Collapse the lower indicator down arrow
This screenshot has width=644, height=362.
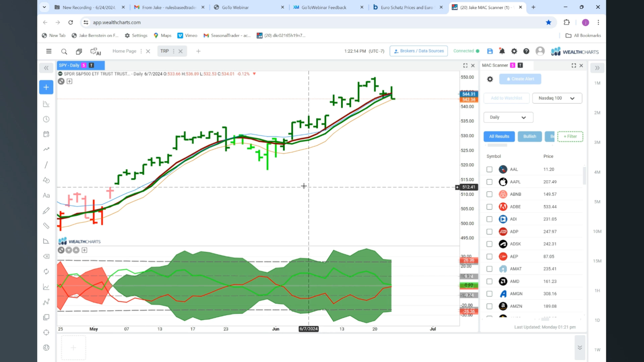point(69,250)
